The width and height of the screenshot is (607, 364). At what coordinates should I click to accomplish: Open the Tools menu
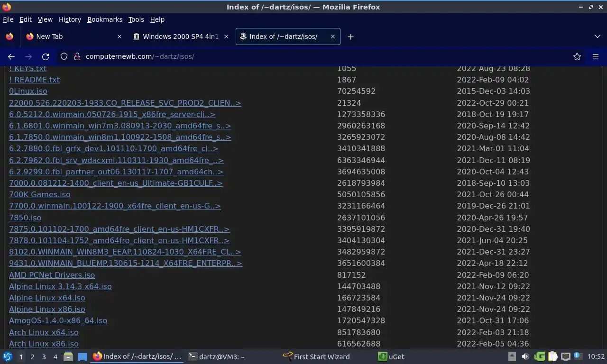tap(136, 19)
